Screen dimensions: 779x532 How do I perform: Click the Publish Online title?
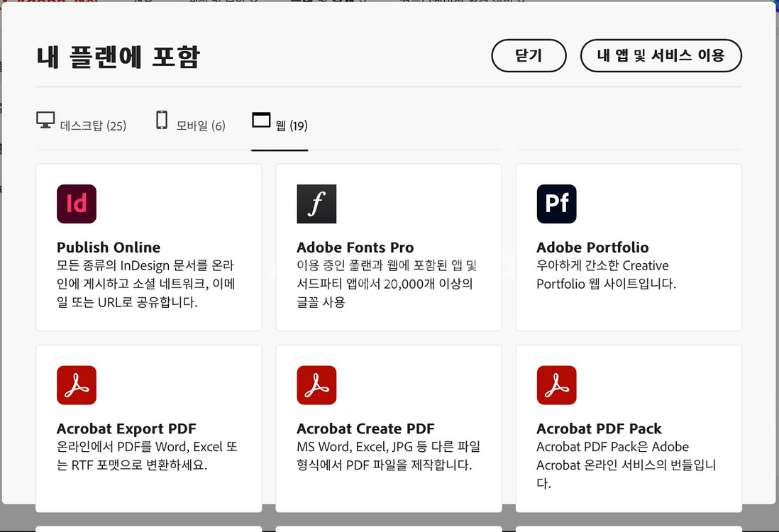coord(109,247)
